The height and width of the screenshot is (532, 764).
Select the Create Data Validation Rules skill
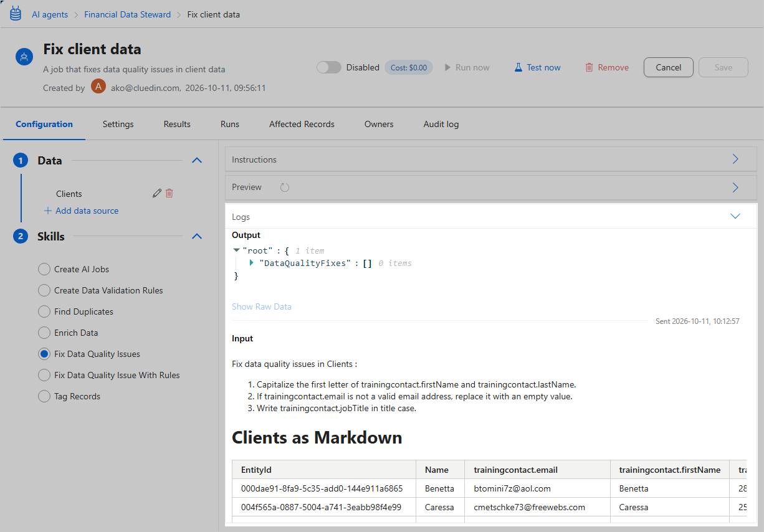(x=44, y=290)
